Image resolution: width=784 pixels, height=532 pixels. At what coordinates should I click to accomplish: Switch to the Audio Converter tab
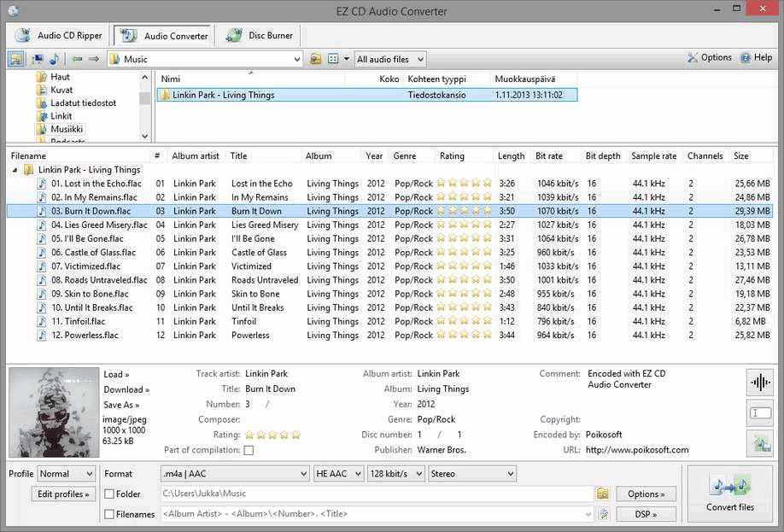pos(163,36)
